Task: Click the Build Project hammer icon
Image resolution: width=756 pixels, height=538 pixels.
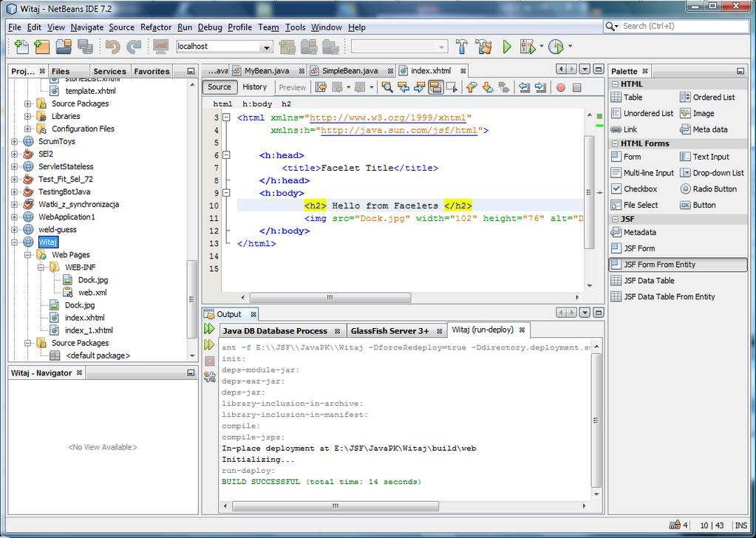Action: [x=461, y=47]
